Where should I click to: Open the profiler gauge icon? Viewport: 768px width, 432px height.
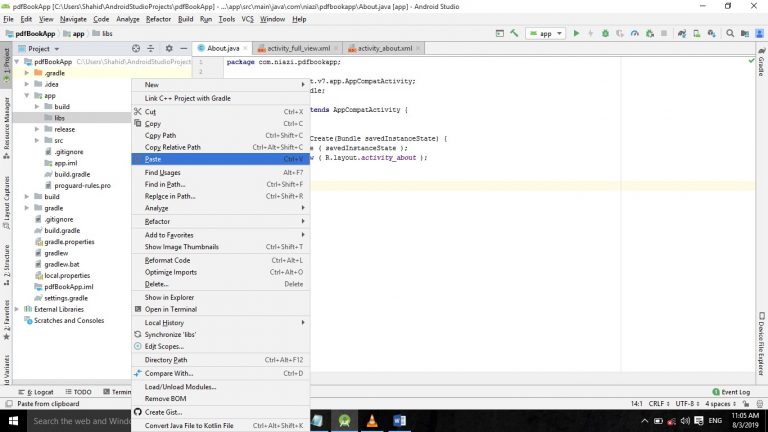[x=635, y=33]
